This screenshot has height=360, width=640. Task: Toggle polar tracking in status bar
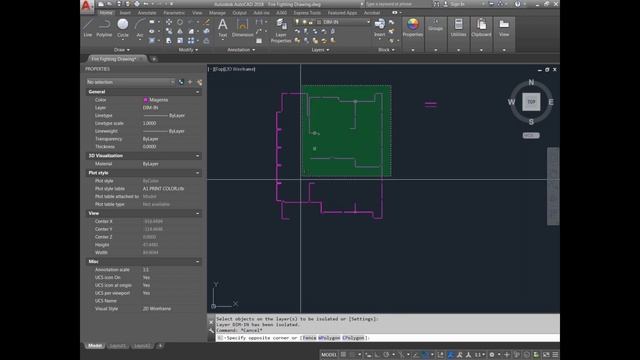coord(386,355)
